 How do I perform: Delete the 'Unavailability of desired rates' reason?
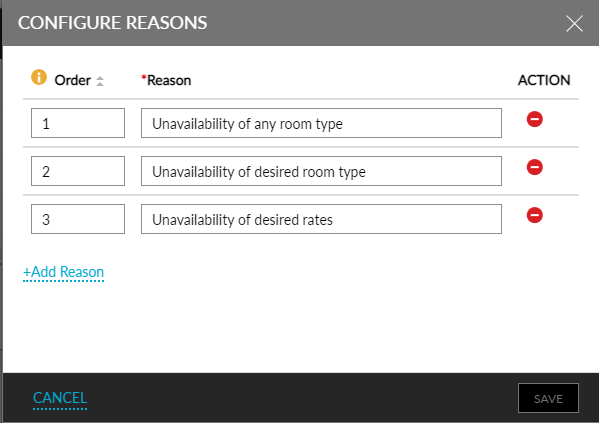pyautogui.click(x=534, y=215)
